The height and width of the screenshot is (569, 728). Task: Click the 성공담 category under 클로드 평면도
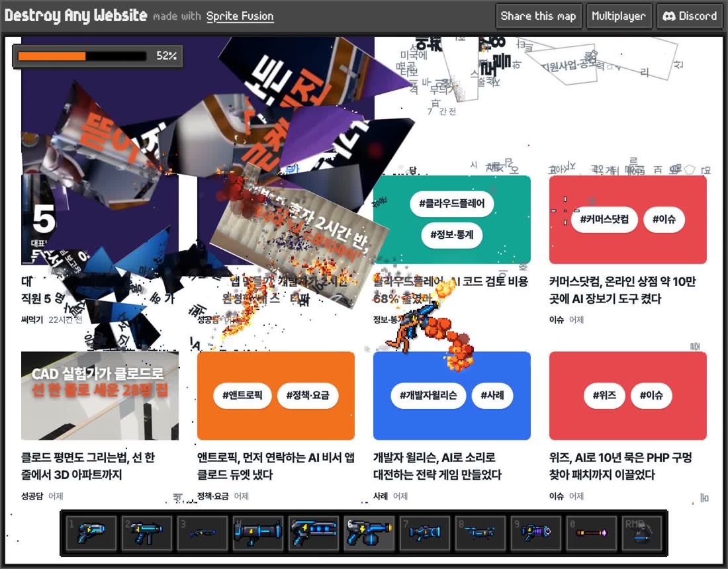[x=32, y=496]
